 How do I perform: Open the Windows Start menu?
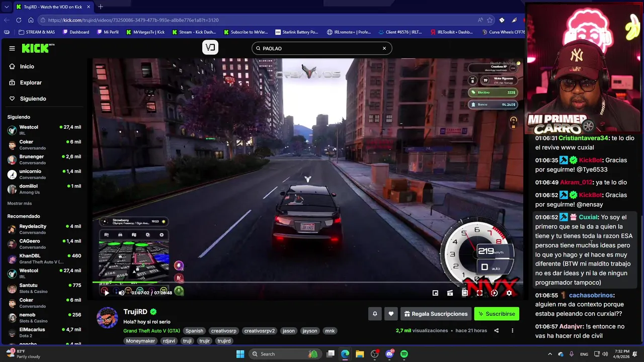pyautogui.click(x=240, y=354)
